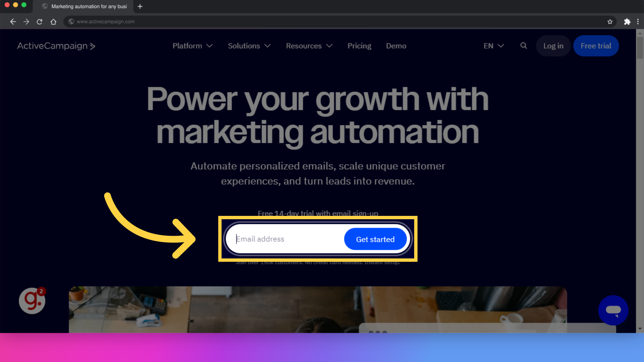644x362 pixels.
Task: Click the extensions/puzzle icon in browser
Action: click(627, 21)
